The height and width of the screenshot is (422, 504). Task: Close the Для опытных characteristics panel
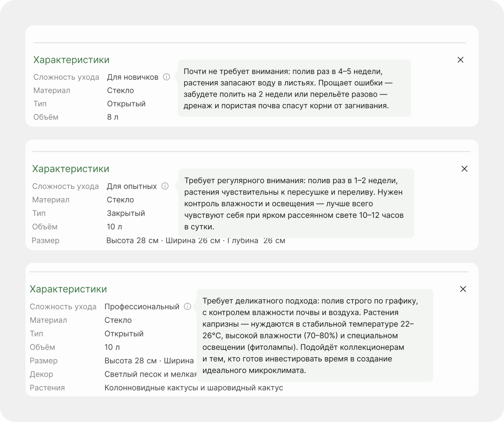464,169
